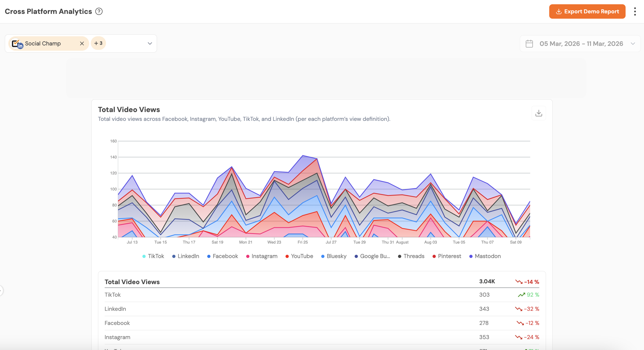Open the three-dot more options menu
Viewport: 644px width, 350px height.
[635, 11]
